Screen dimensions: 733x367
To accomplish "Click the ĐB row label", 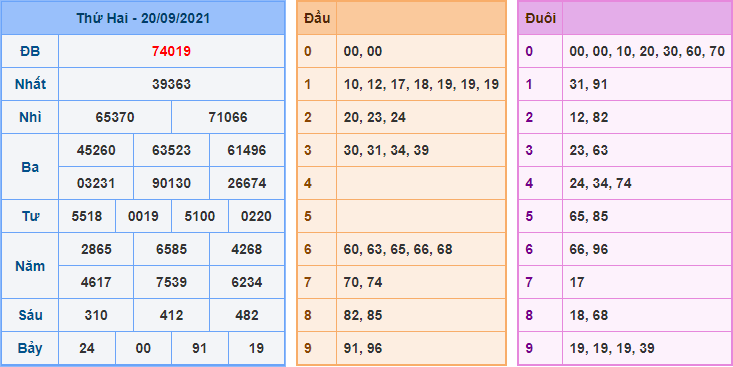I will point(30,51).
